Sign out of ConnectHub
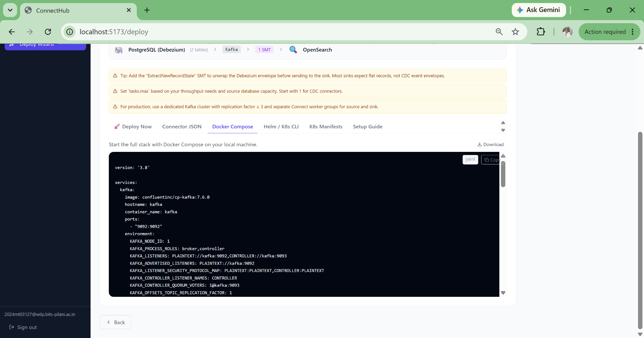644x338 pixels. tap(23, 327)
